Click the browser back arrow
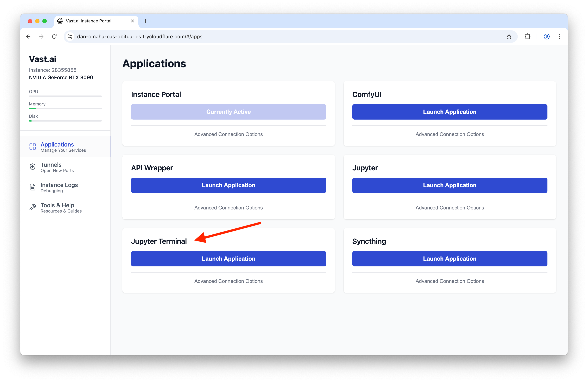Viewport: 588px width, 382px height. (28, 37)
